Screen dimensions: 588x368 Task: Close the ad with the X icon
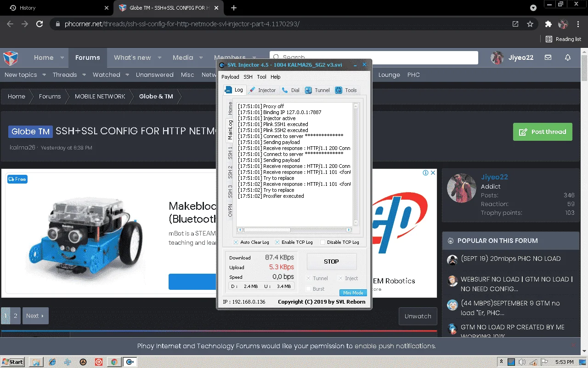pyautogui.click(x=433, y=173)
